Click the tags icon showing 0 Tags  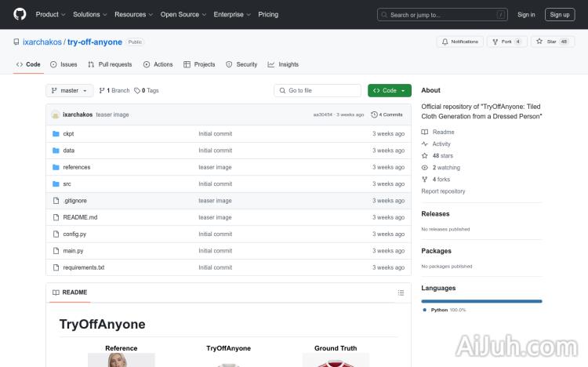[x=137, y=91]
